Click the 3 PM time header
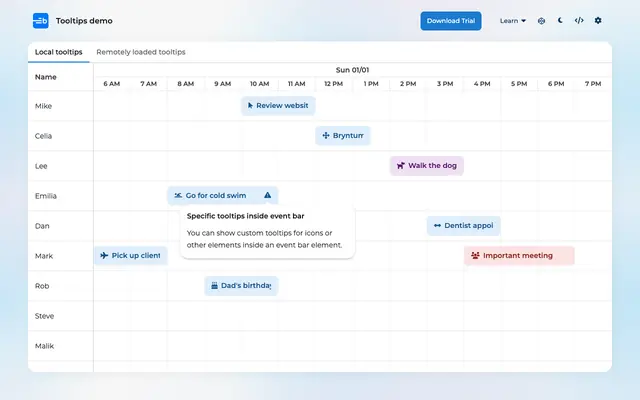This screenshot has width=640, height=400. point(445,84)
